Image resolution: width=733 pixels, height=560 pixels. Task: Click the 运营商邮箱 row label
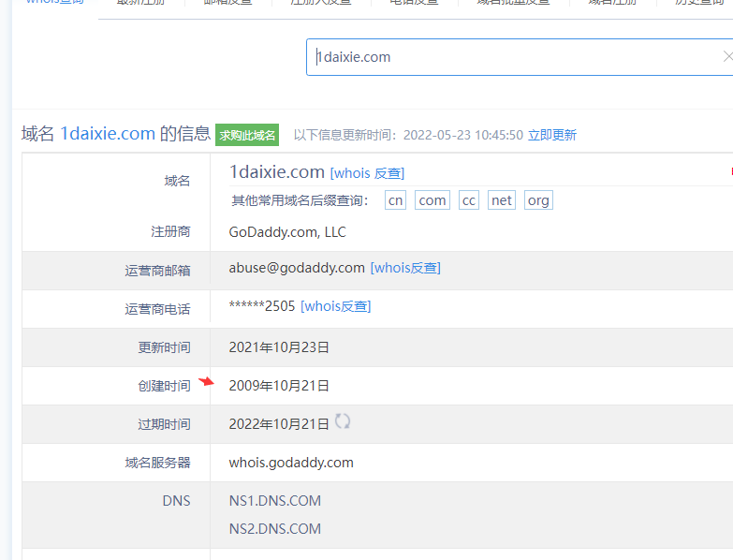(x=157, y=271)
